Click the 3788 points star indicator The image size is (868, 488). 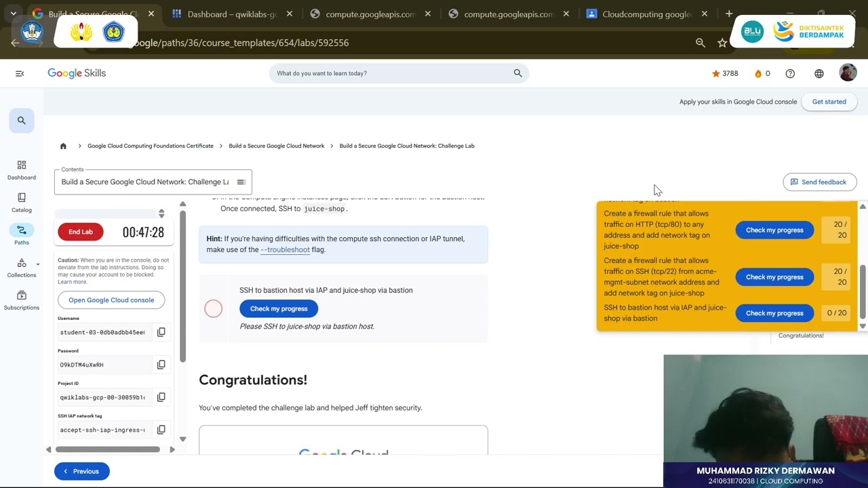click(x=725, y=73)
